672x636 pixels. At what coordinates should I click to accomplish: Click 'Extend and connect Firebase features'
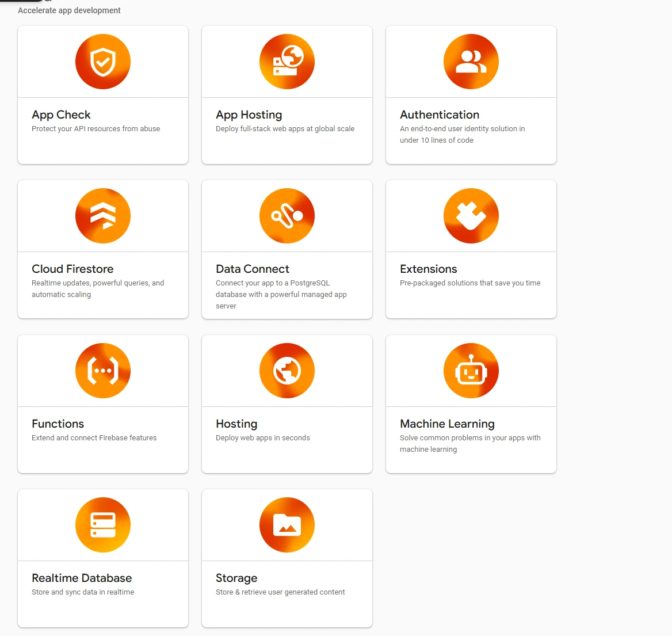(94, 438)
